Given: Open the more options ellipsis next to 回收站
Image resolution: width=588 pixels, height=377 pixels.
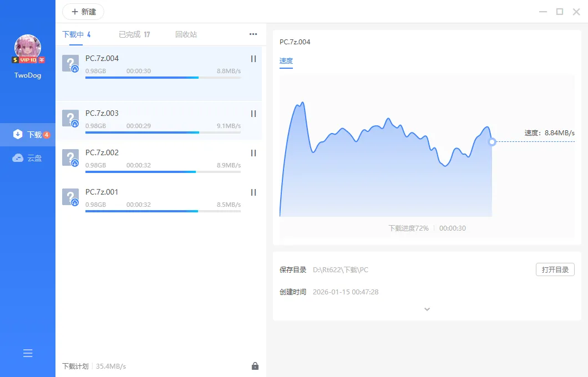Looking at the screenshot, I should (253, 34).
